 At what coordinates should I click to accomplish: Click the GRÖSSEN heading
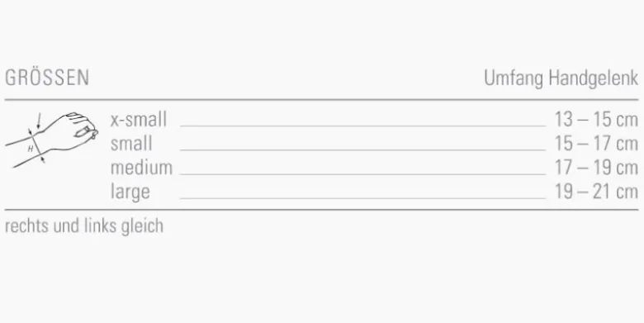point(47,78)
